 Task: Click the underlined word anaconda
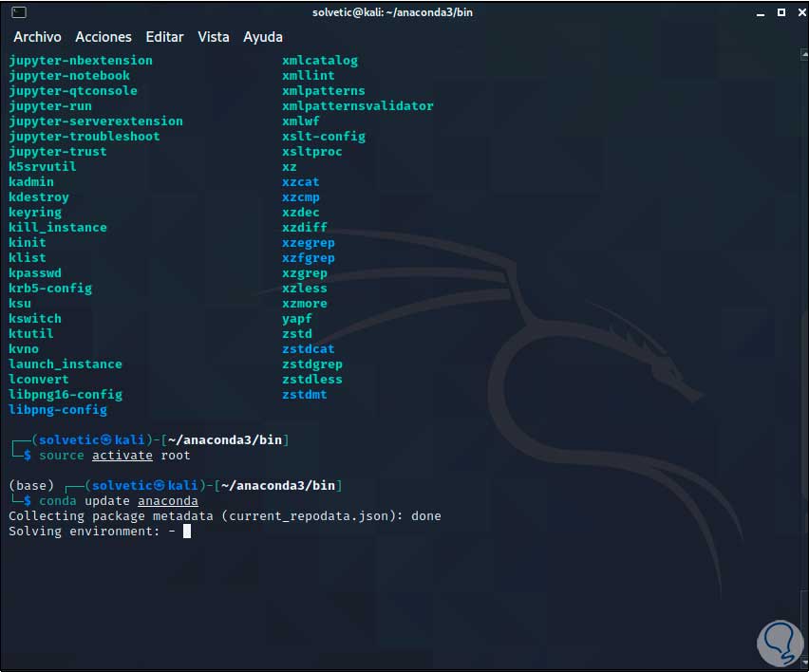pyautogui.click(x=168, y=501)
